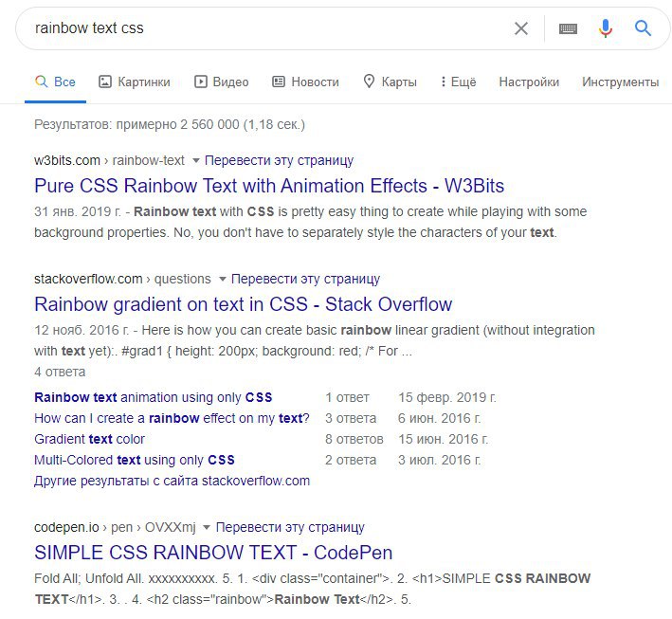672x619 pixels.
Task: Click the Видео play icon
Action: click(x=201, y=82)
